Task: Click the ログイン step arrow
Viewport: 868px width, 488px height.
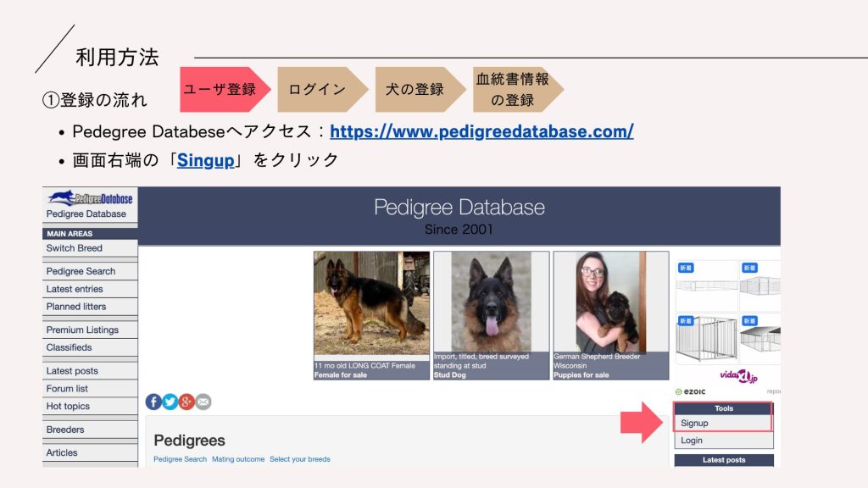Action: [x=321, y=89]
